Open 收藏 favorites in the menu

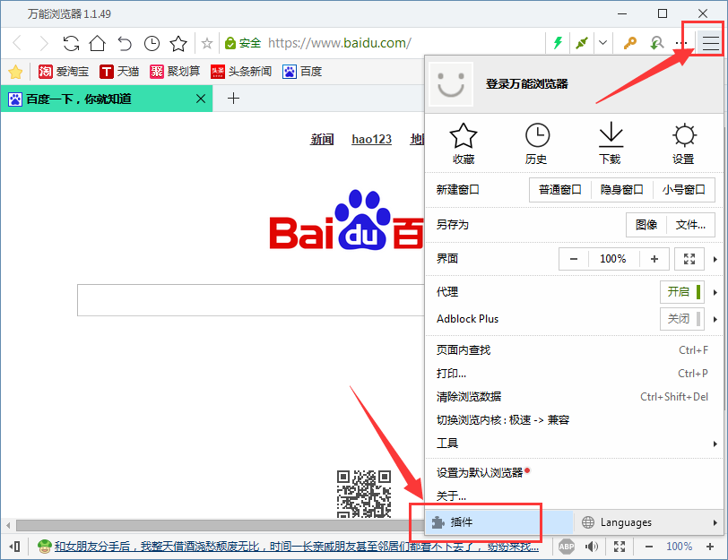click(x=464, y=144)
